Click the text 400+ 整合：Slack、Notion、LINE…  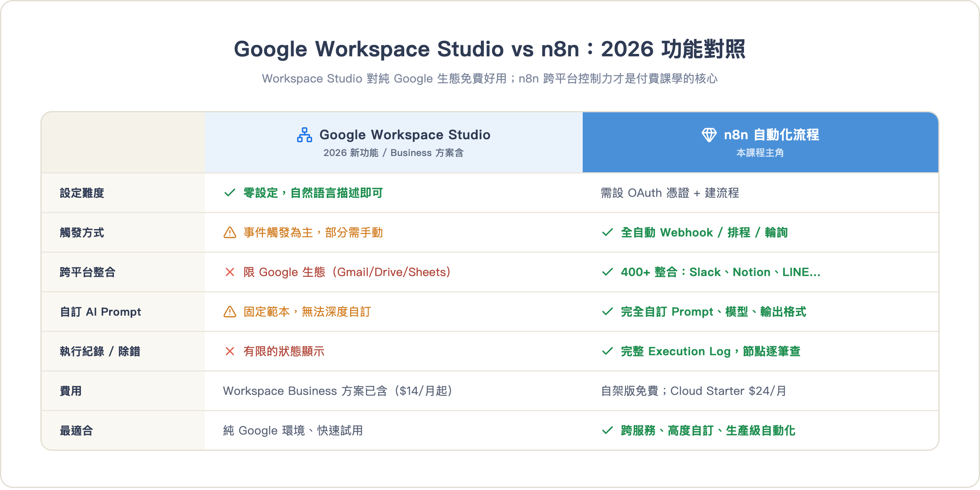point(721,272)
